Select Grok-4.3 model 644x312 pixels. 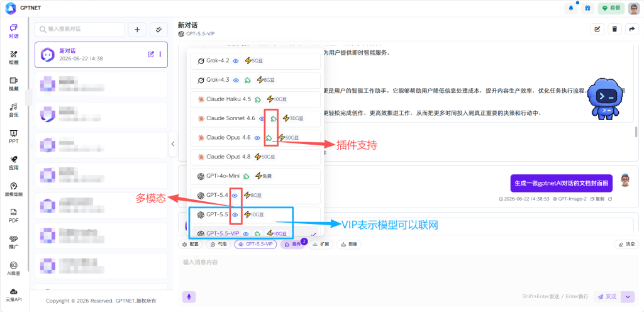tap(255, 80)
